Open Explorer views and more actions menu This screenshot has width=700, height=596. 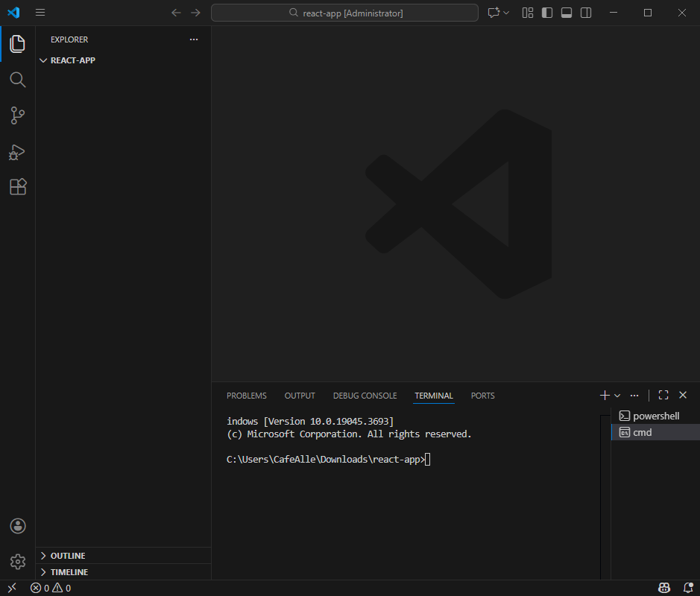194,39
